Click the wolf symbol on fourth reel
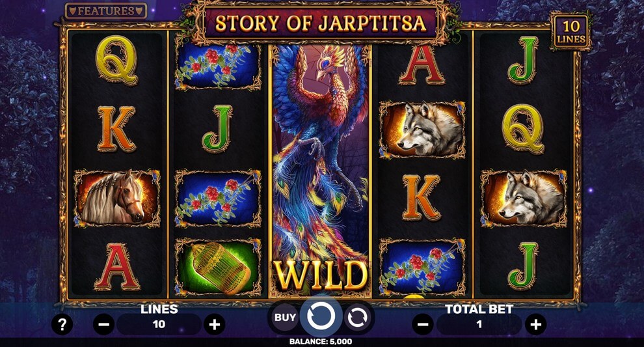 click(x=422, y=130)
